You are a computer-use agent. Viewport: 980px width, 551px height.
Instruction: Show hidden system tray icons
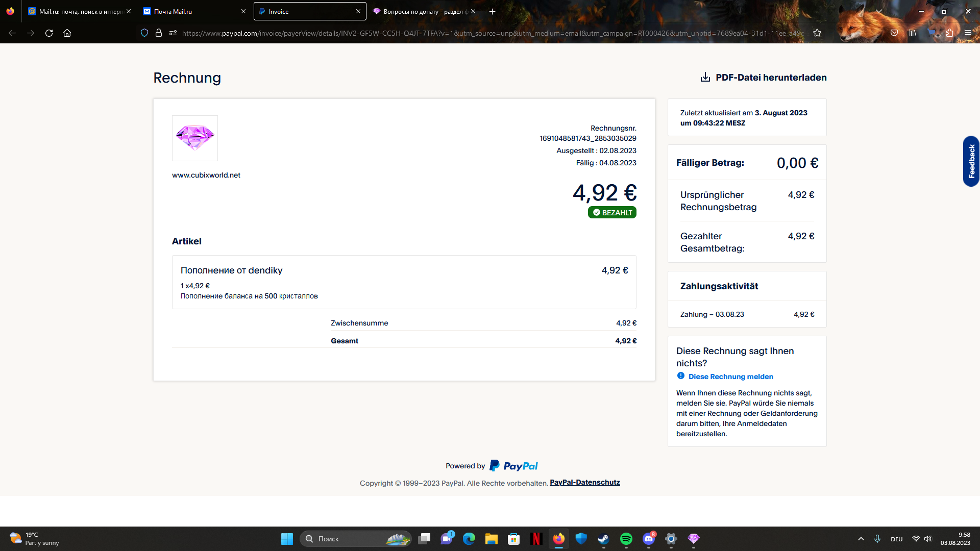point(861,539)
